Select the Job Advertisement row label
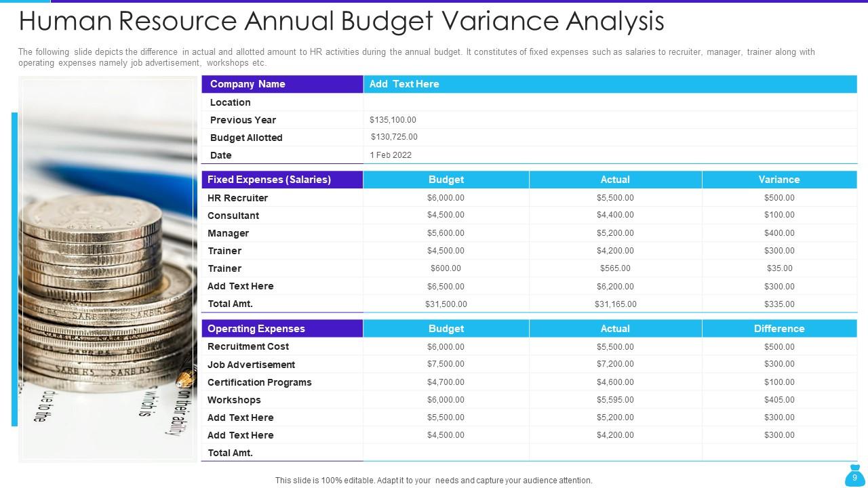Image resolution: width=868 pixels, height=488 pixels. pos(252,365)
